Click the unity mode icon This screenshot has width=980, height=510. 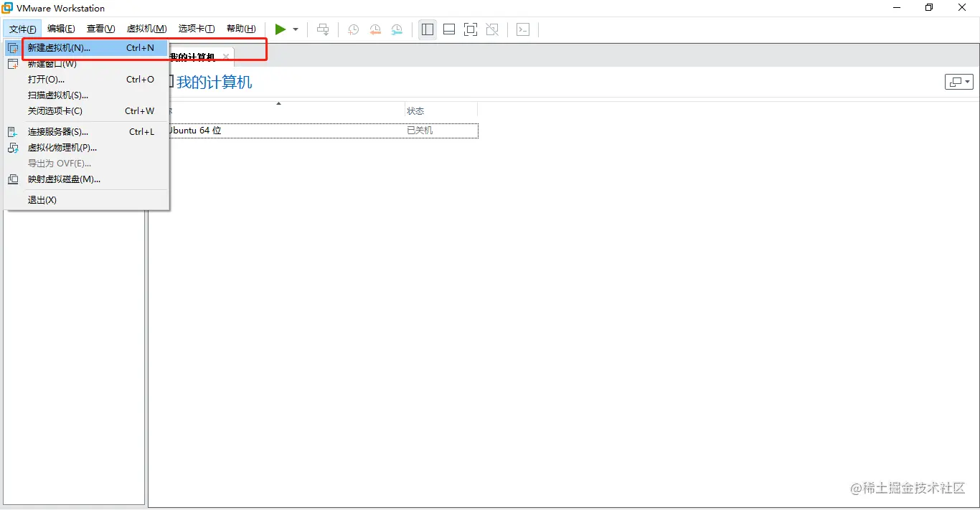tap(492, 29)
